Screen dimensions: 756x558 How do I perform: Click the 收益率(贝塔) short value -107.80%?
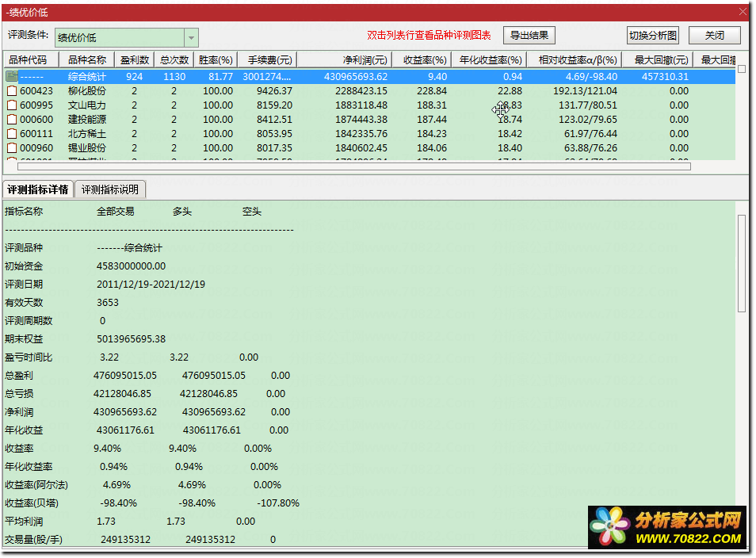pyautogui.click(x=278, y=503)
